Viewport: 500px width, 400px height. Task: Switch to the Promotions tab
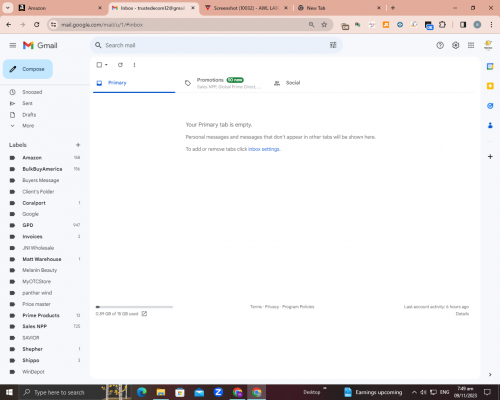click(223, 83)
